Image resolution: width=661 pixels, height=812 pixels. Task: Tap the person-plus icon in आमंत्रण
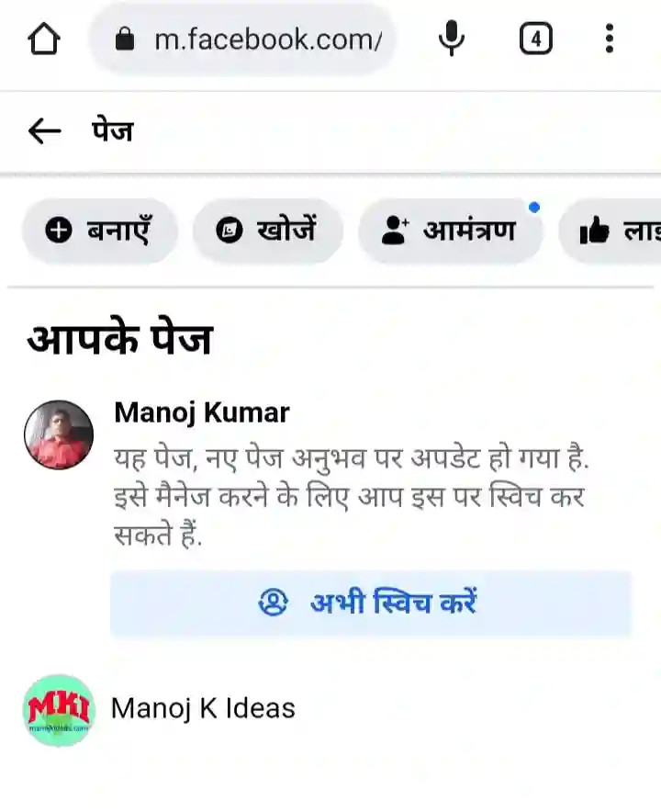pyautogui.click(x=395, y=231)
